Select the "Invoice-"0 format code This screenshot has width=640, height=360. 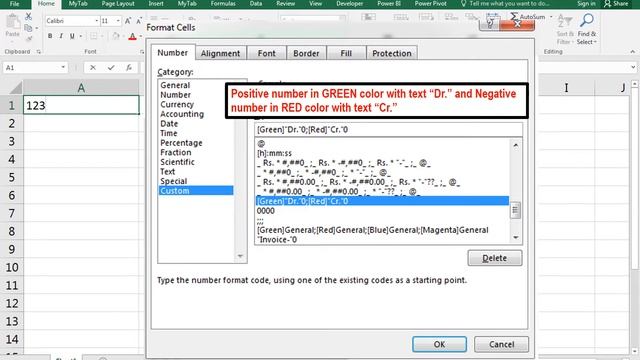click(x=277, y=240)
